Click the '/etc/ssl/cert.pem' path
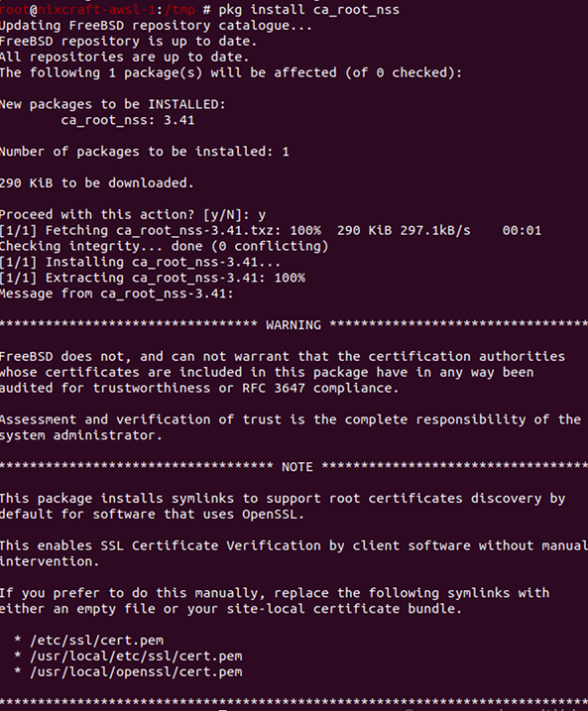588x711 pixels. 96,641
